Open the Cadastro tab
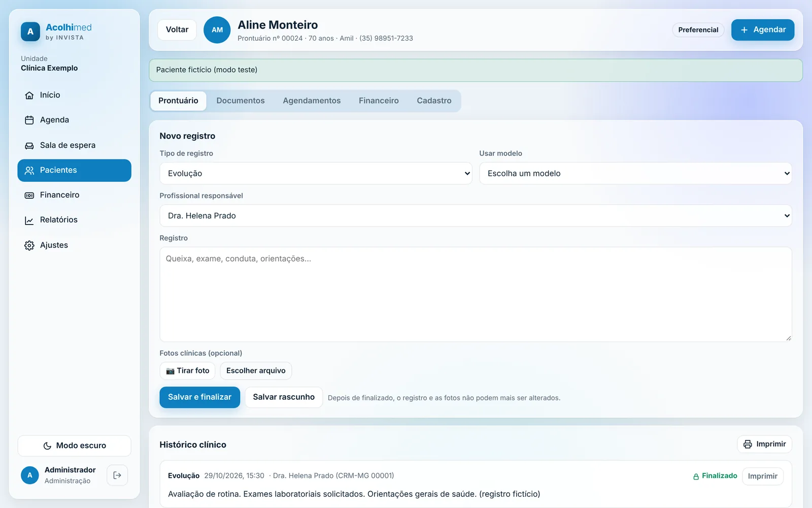This screenshot has height=508, width=812. click(434, 101)
